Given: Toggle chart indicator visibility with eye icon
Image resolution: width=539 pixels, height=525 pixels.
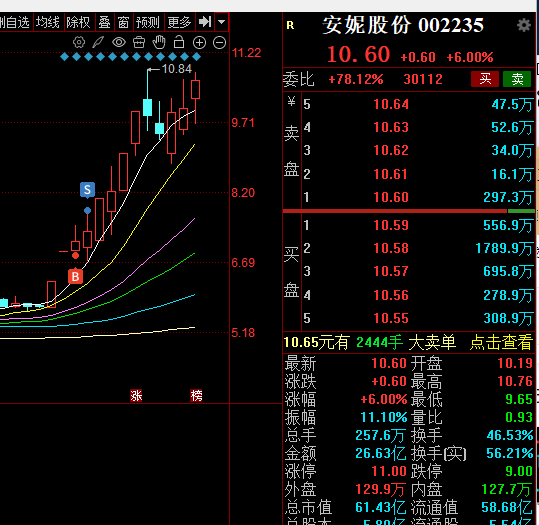Looking at the screenshot, I should click(x=119, y=42).
